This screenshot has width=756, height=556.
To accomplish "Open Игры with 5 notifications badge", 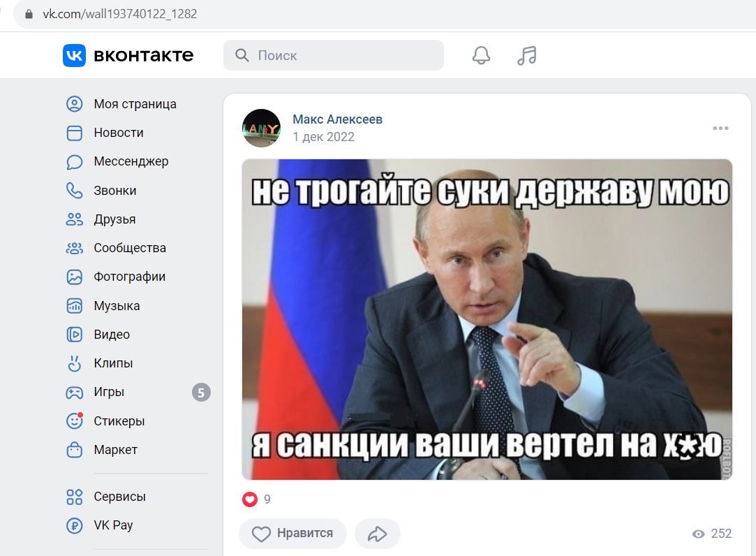I will click(x=137, y=392).
